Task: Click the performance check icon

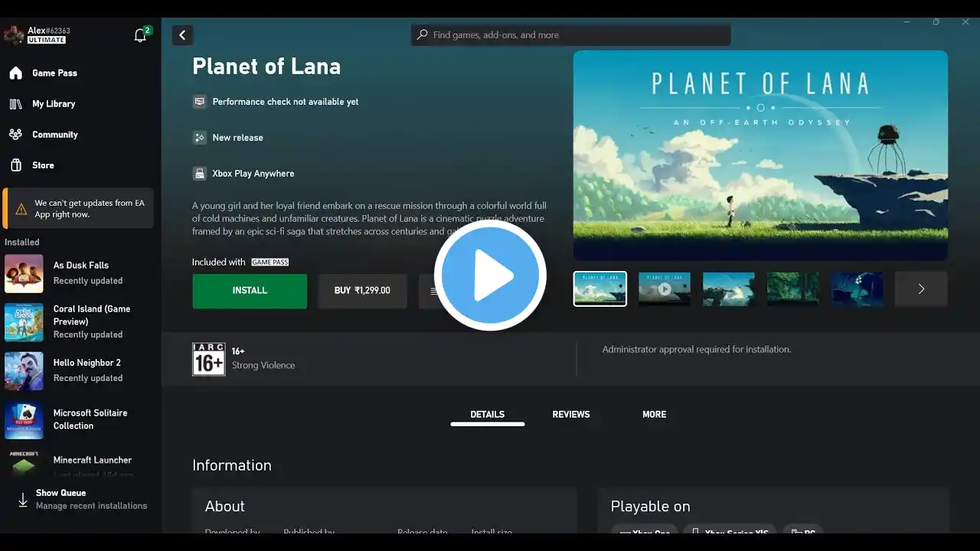Action: pyautogui.click(x=200, y=102)
